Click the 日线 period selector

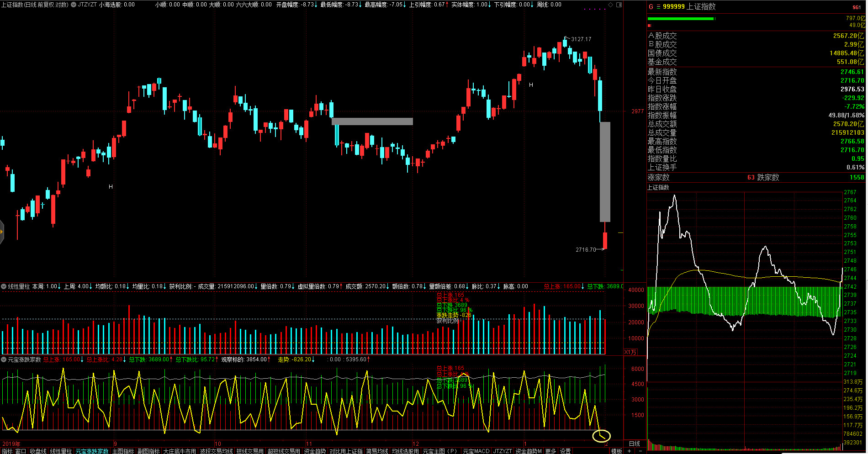coord(635,443)
